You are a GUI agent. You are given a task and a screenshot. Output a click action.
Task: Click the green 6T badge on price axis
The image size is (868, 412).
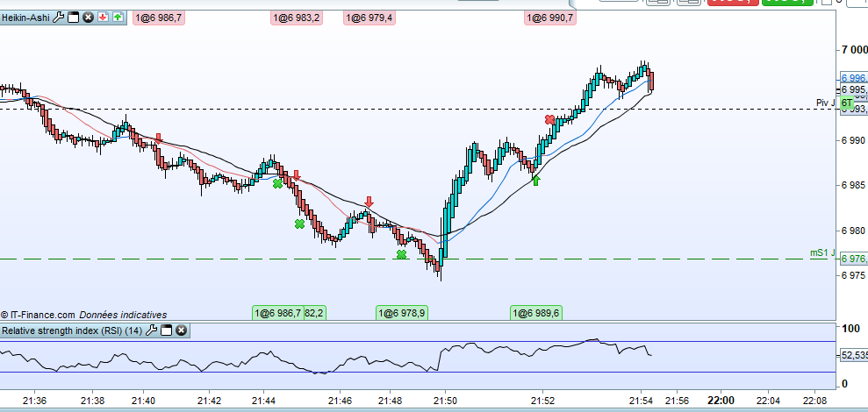(x=846, y=103)
